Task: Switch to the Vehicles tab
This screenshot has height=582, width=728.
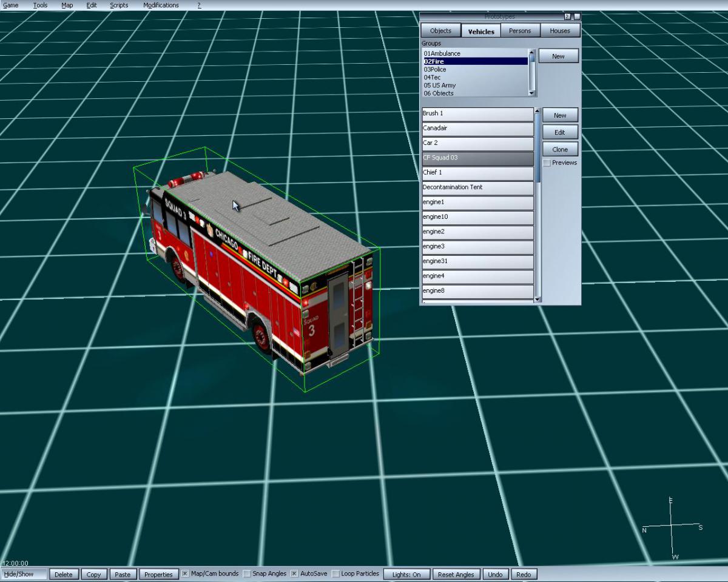Action: click(481, 31)
